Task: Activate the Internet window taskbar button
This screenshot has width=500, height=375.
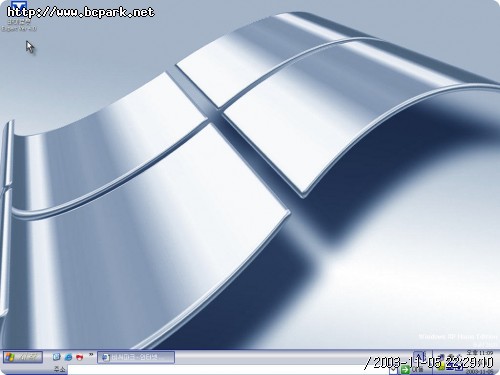Action: coord(136,357)
